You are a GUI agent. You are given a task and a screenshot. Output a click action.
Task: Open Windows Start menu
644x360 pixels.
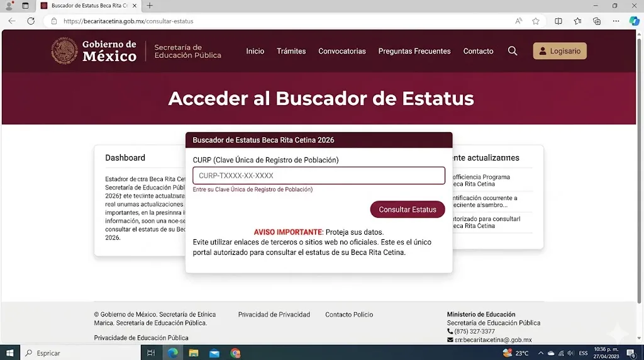point(10,352)
